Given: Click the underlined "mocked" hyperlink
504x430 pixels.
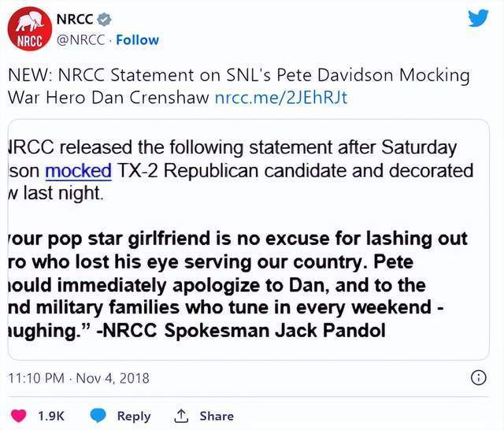Looking at the screenshot, I should click(x=78, y=170).
